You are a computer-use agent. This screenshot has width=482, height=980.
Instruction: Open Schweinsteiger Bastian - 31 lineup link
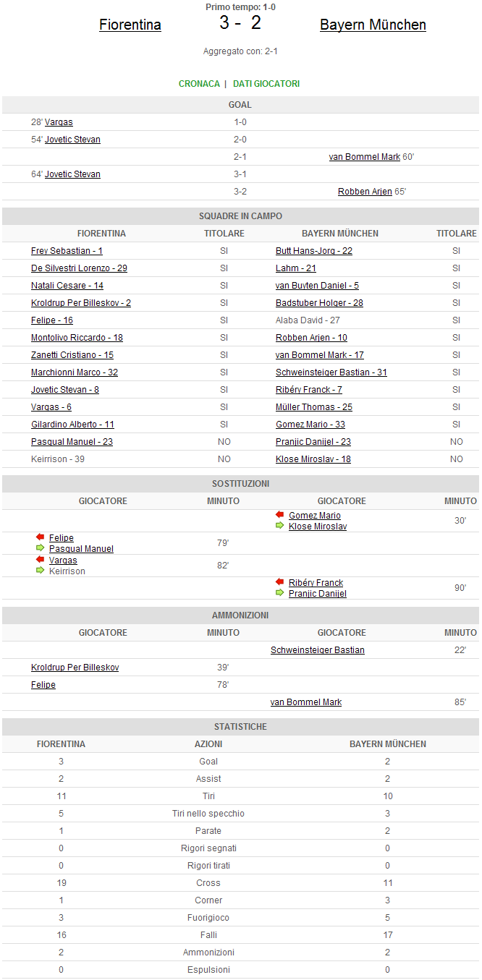331,372
